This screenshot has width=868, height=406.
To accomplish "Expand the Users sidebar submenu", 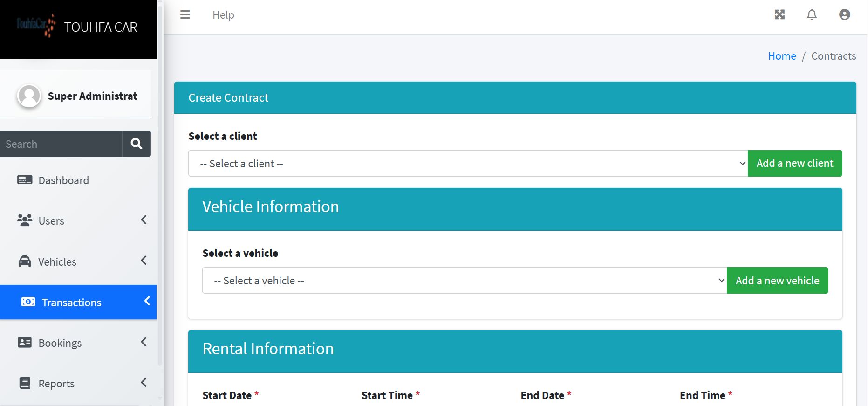I will pos(144,220).
